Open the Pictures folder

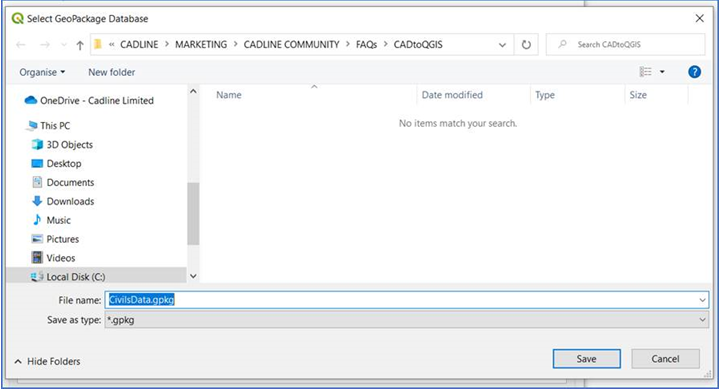point(55,239)
